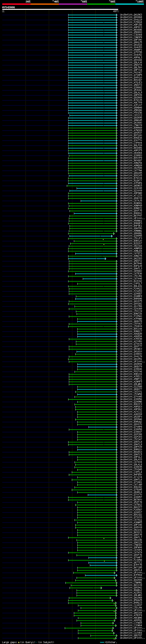The width and height of the screenshot is (146, 644).
Task: Click the hit label UniRef100_A9UED5
Action: 131,334
